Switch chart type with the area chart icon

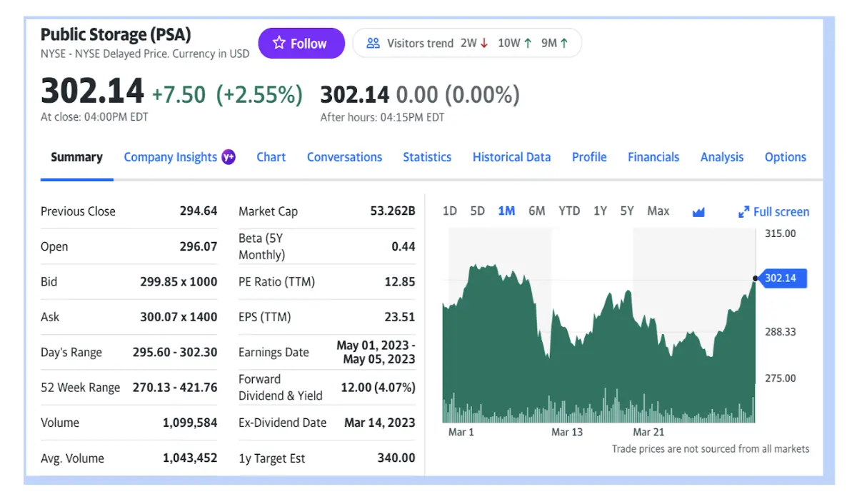point(698,211)
